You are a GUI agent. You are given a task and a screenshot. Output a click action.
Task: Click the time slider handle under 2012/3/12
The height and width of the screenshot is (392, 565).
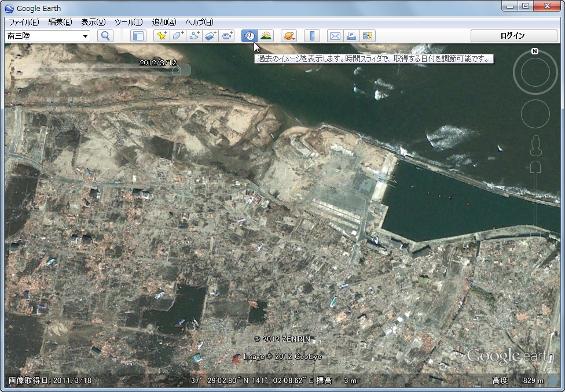click(177, 71)
